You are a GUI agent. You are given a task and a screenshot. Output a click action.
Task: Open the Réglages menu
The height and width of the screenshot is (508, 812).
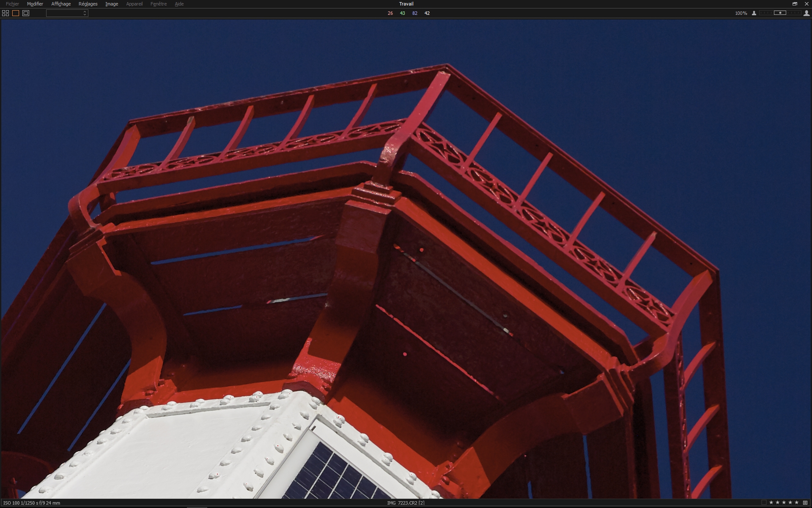[x=88, y=4]
